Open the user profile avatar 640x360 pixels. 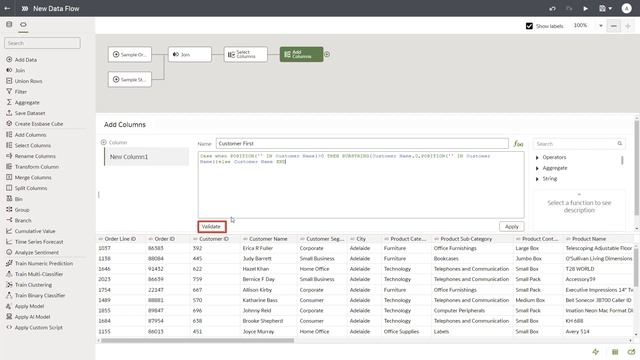coord(626,9)
